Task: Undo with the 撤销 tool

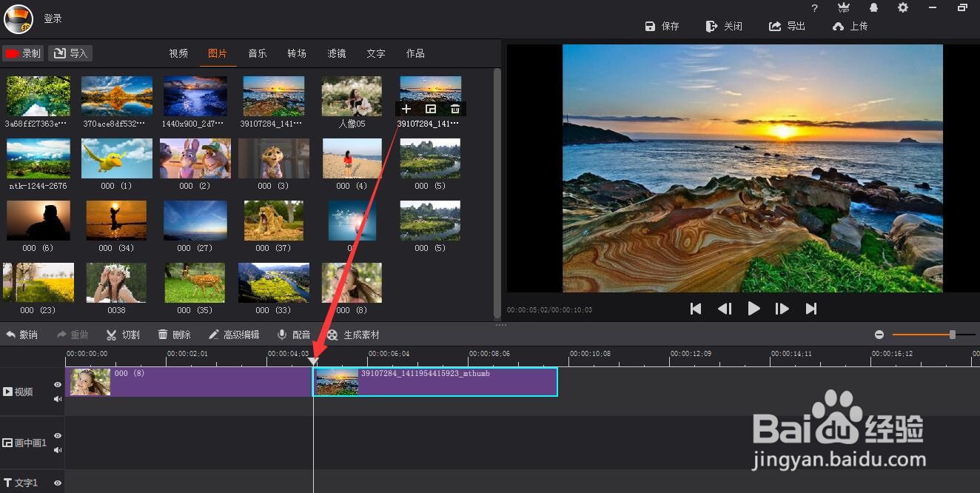Action: coord(21,335)
